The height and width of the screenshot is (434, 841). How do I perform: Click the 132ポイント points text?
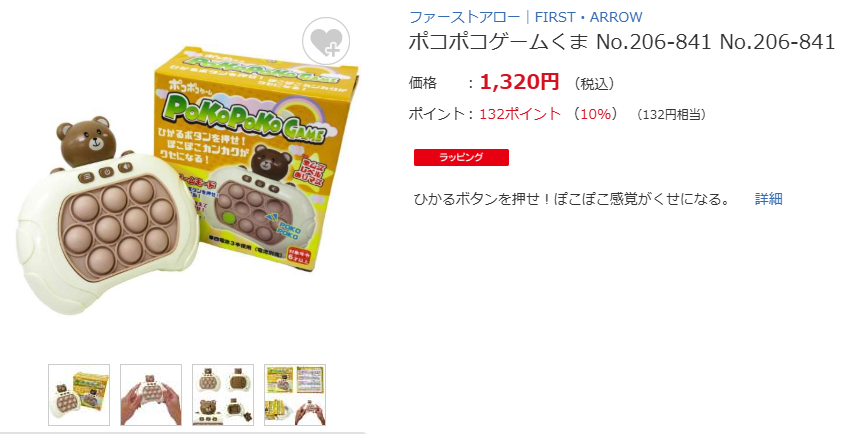pyautogui.click(x=520, y=114)
